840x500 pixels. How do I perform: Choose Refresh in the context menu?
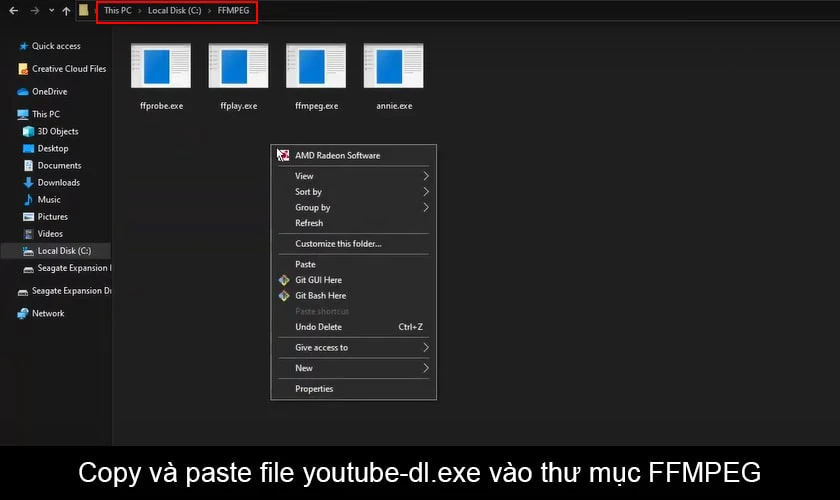354,223
